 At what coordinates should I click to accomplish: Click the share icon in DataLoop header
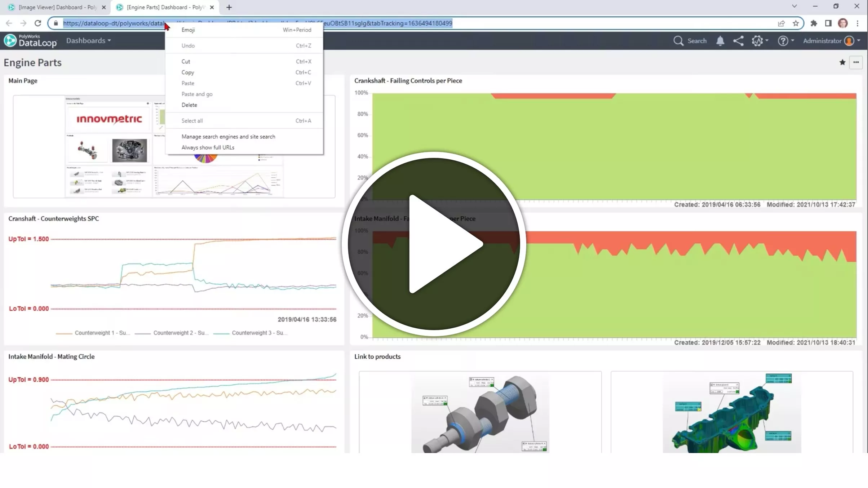tap(738, 41)
